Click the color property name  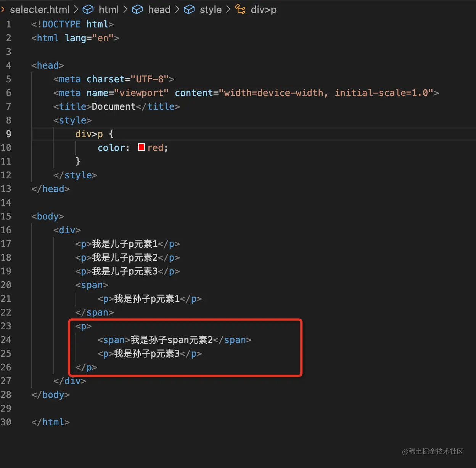tap(111, 148)
